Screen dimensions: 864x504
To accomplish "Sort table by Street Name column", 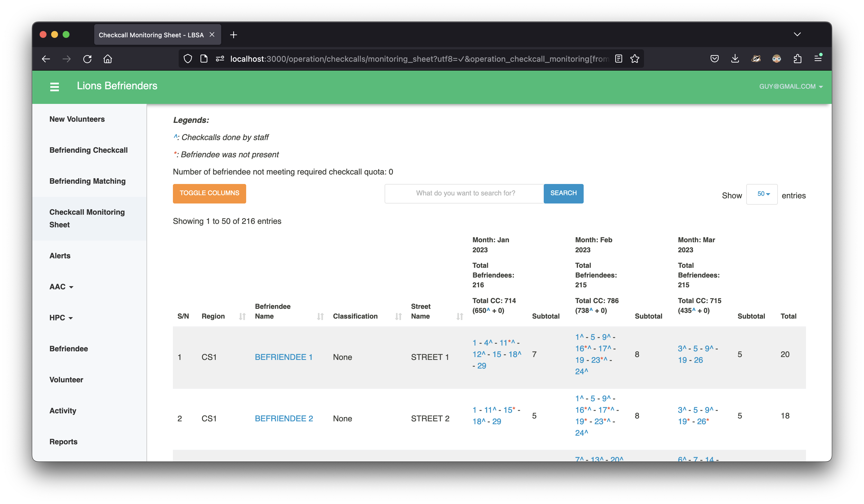I will click(x=460, y=317).
